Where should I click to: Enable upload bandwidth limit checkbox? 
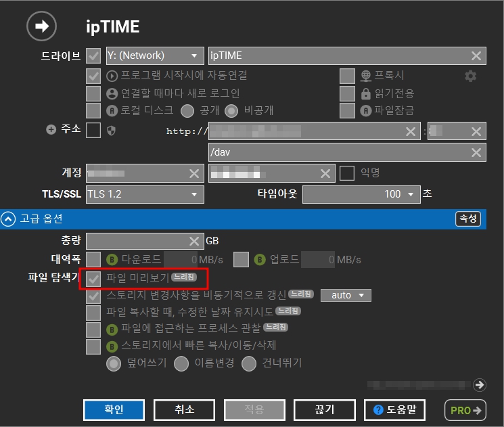[x=241, y=259]
